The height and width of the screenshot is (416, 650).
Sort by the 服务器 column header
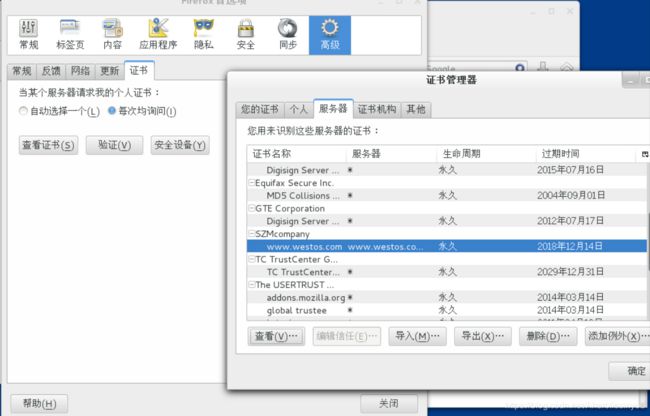[x=391, y=154]
